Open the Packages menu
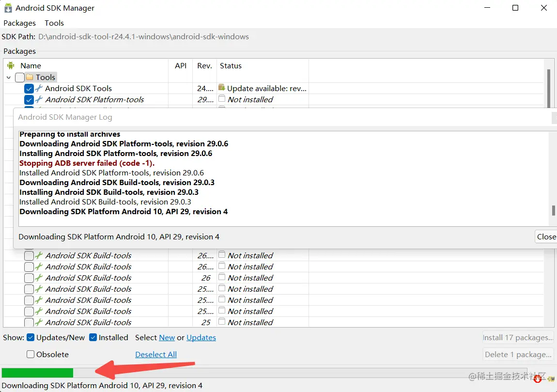 pos(19,23)
